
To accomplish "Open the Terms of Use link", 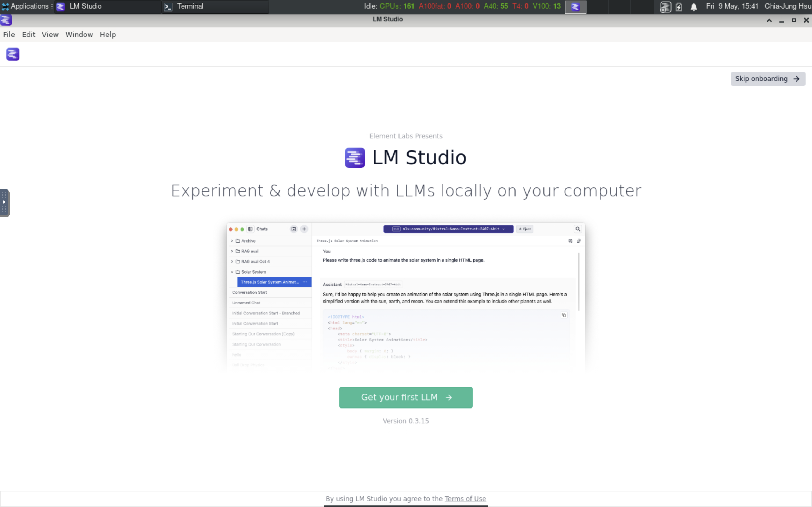I will (x=465, y=499).
